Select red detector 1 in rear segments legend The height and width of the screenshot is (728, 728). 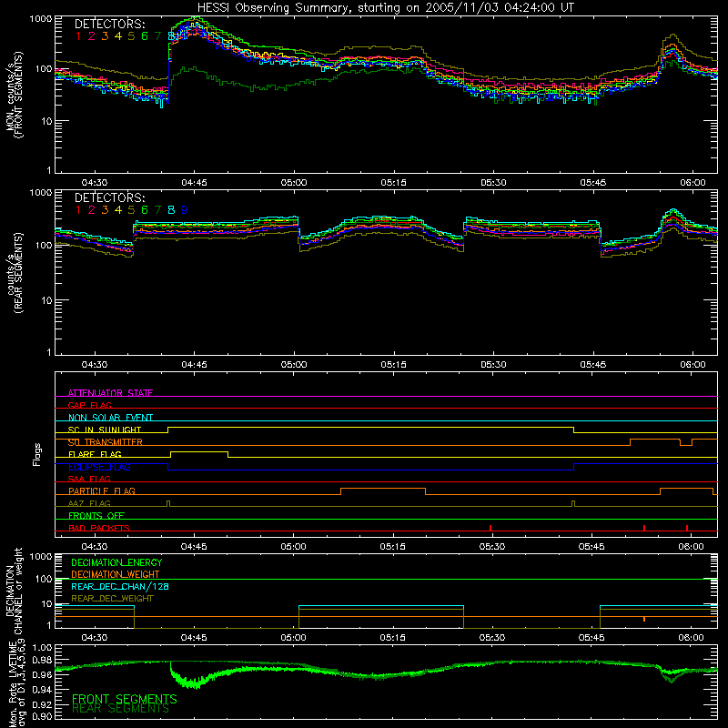78,210
